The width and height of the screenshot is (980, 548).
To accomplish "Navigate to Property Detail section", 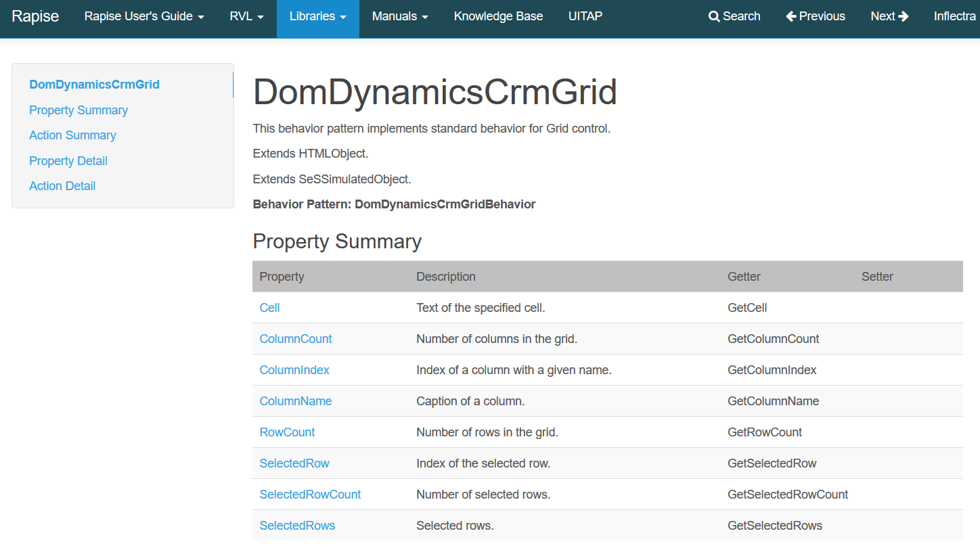I will (x=68, y=161).
